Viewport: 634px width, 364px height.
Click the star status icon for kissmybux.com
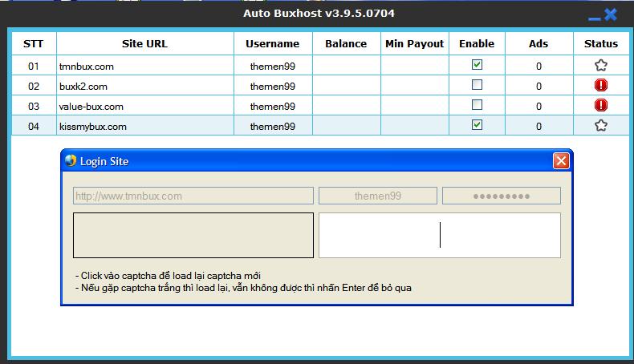(x=601, y=126)
